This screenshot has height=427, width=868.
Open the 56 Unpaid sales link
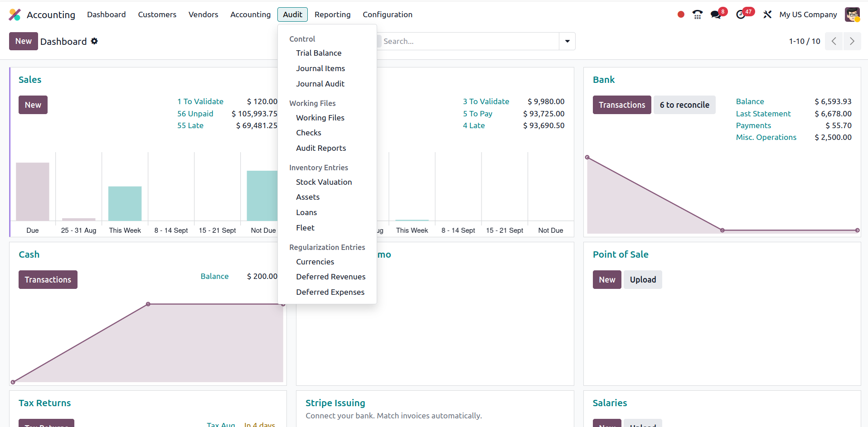coord(195,114)
